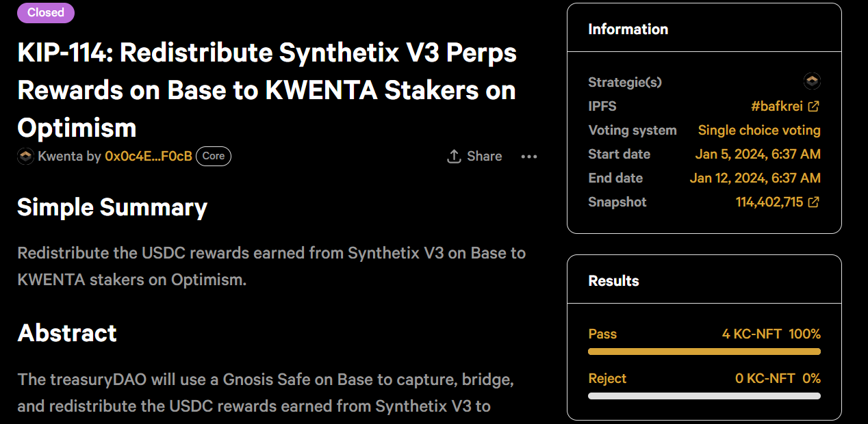
Task: Click the Results panel heading
Action: (613, 281)
